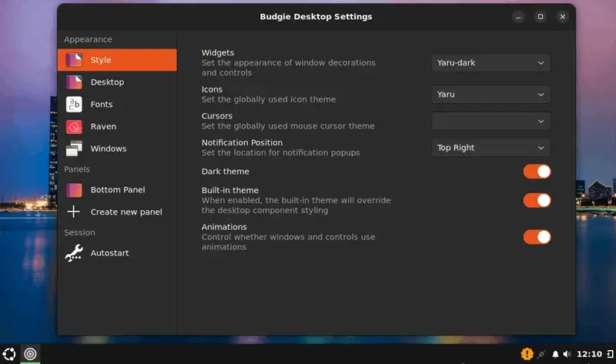Viewport: 616px width, 364px height.
Task: Close the Budgie Desktop Settings window
Action: click(563, 17)
